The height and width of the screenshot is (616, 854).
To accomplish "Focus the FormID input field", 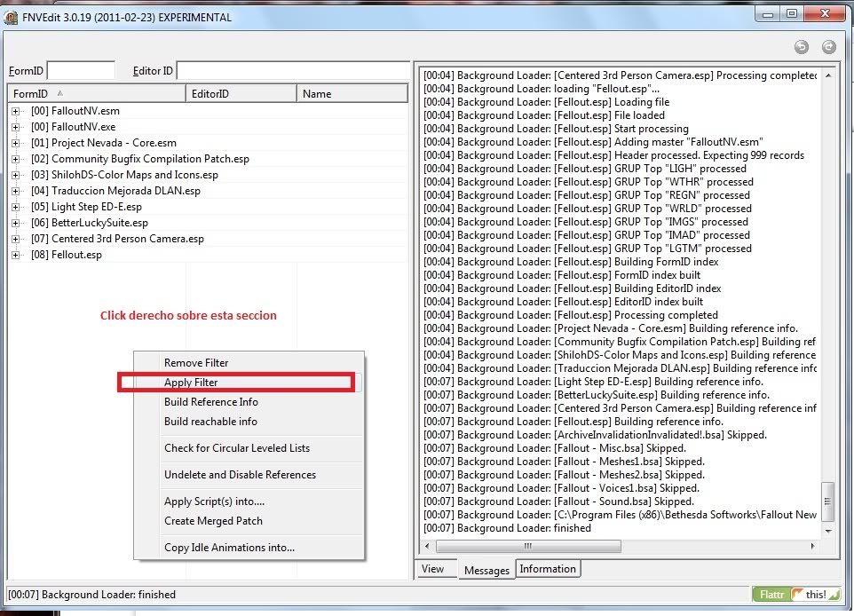I will click(x=81, y=71).
